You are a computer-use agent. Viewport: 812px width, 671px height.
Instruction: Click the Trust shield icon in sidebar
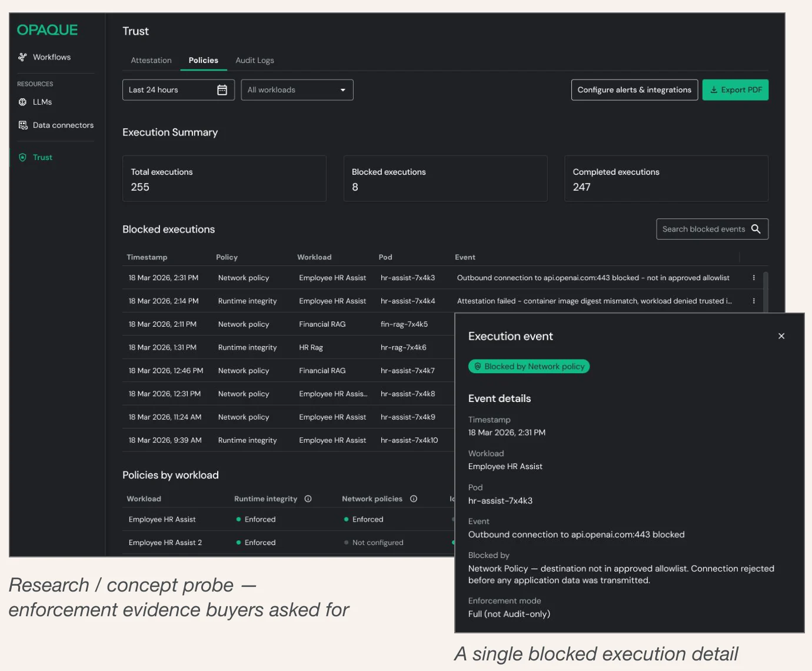click(22, 157)
